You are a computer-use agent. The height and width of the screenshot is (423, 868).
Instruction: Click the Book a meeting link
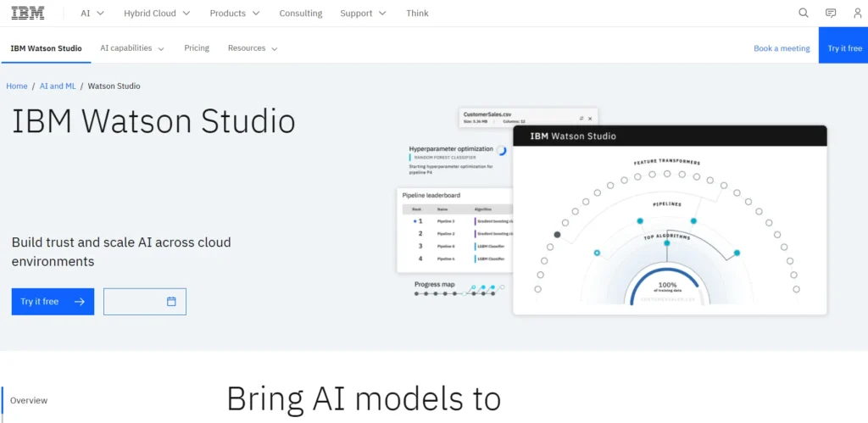click(782, 48)
